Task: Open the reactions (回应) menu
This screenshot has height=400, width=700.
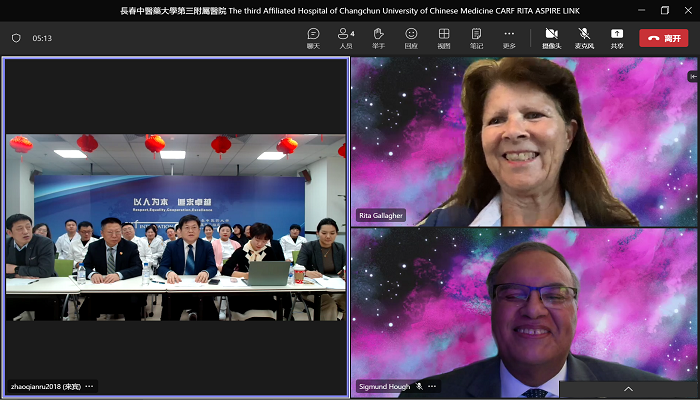Action: tap(411, 38)
